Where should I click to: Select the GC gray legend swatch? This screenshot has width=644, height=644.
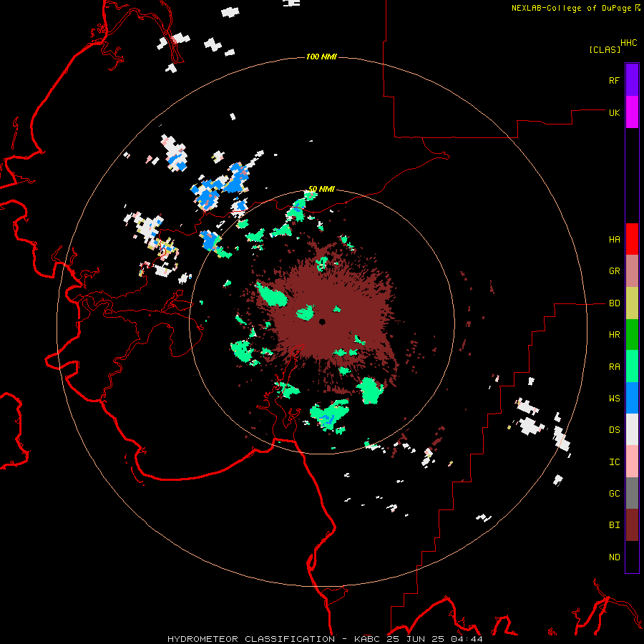tap(632, 493)
